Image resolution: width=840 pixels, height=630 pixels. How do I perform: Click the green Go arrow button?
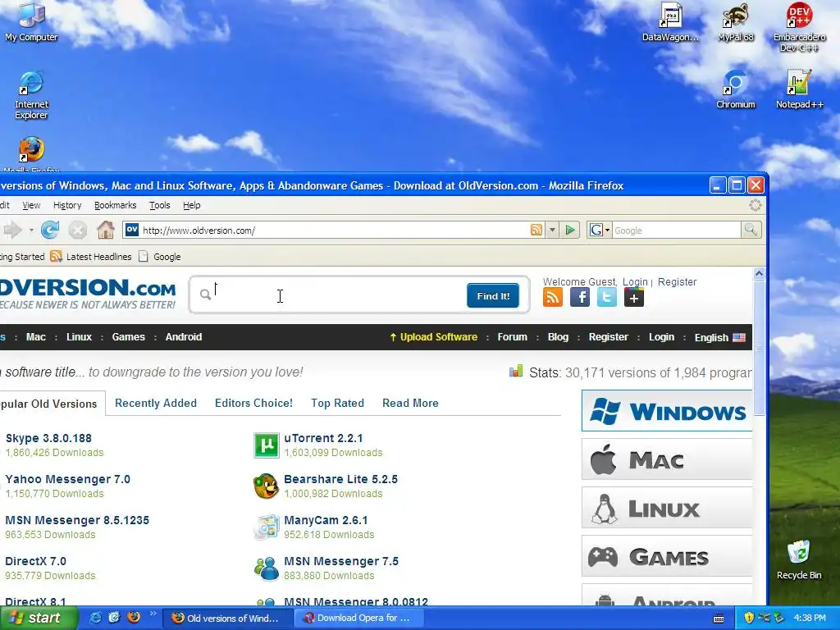pos(570,230)
